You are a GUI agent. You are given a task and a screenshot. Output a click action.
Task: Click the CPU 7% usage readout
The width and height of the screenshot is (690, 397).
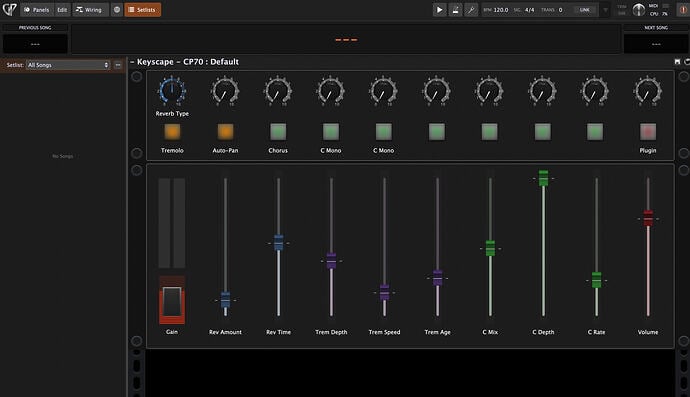pyautogui.click(x=659, y=14)
